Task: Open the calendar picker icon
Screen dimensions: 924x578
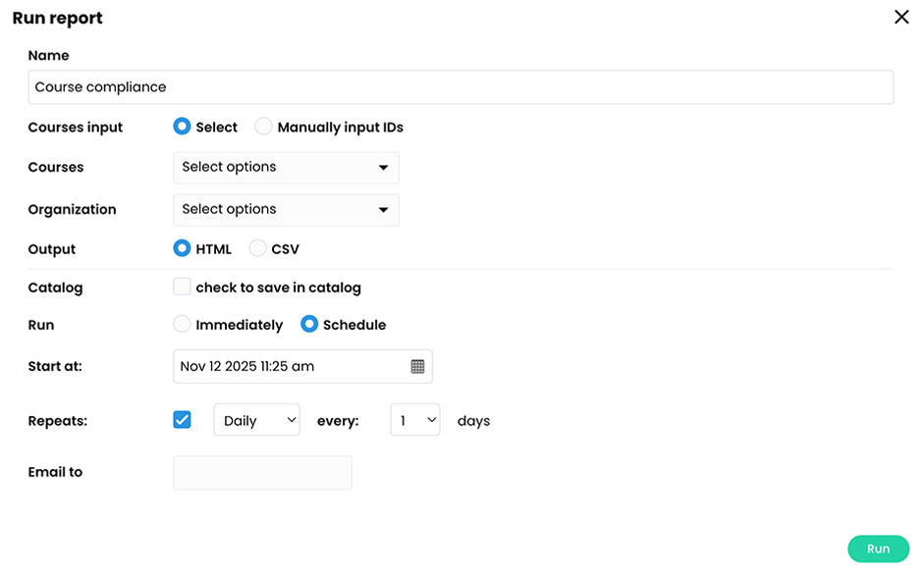Action: click(417, 366)
